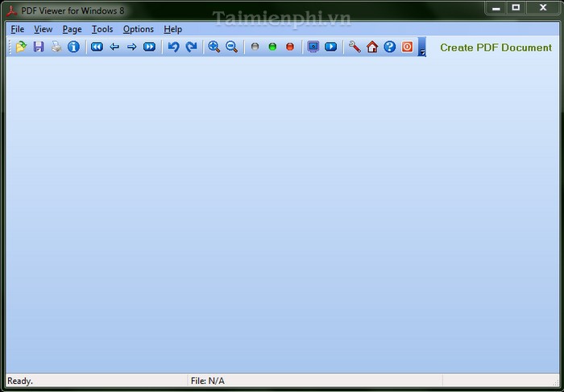Click the 'File: N/A' status text
The width and height of the screenshot is (564, 392).
208,381
